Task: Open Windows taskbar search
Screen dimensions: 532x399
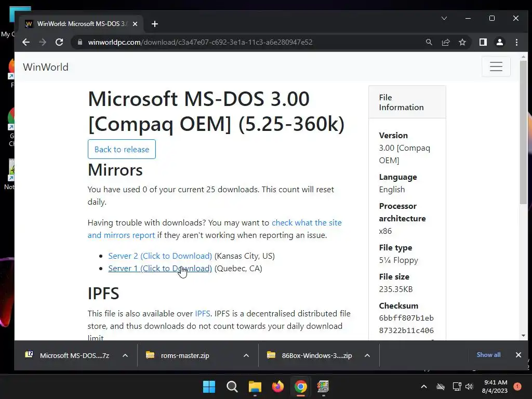Action: coord(232,387)
